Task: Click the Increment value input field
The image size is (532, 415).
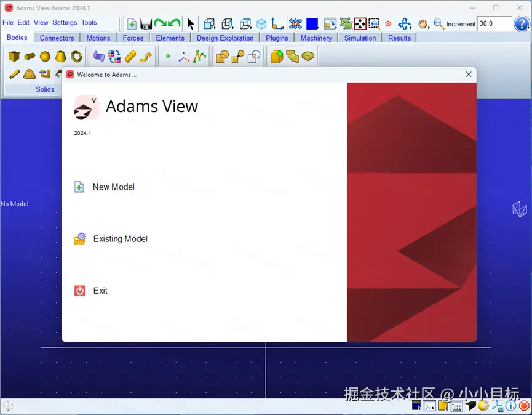Action: click(x=494, y=24)
